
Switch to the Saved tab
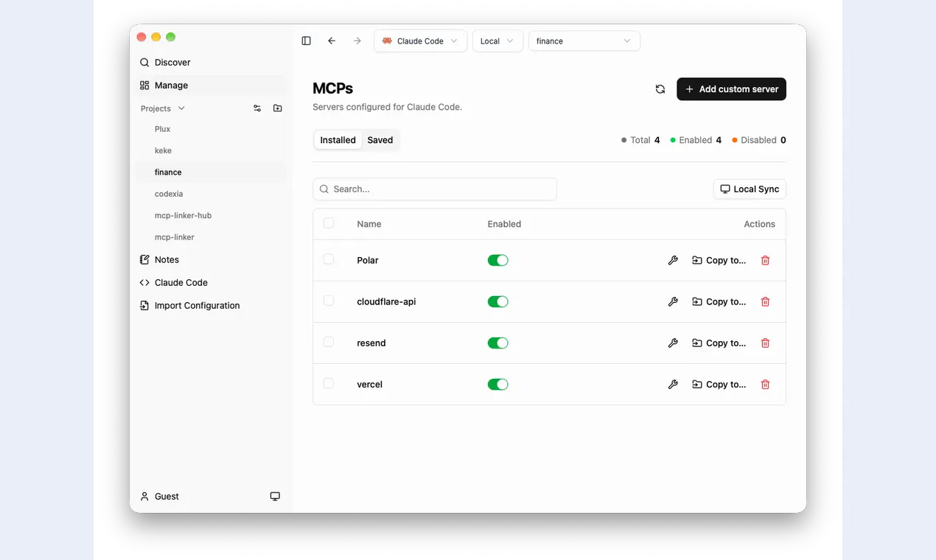[x=380, y=140]
